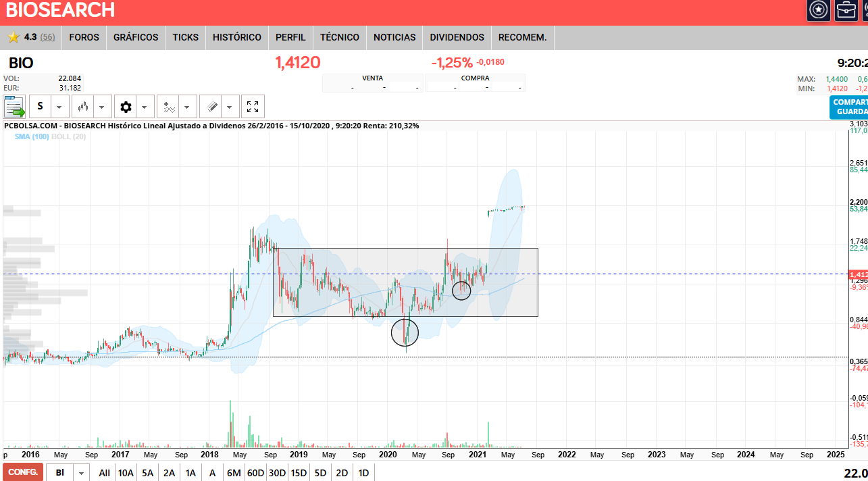Select the pencil drawing tool
868x481 pixels.
point(211,107)
